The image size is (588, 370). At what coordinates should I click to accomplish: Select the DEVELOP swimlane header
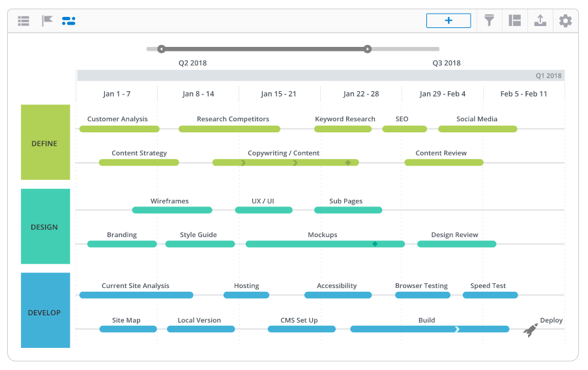pyautogui.click(x=46, y=310)
